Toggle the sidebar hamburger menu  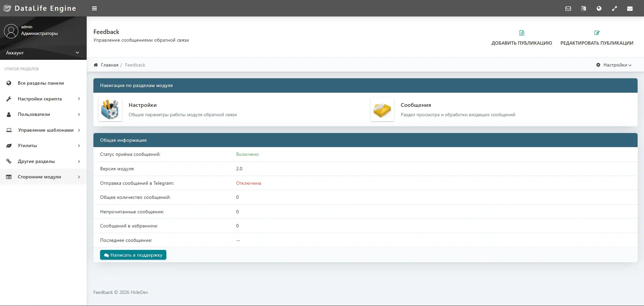pos(94,8)
